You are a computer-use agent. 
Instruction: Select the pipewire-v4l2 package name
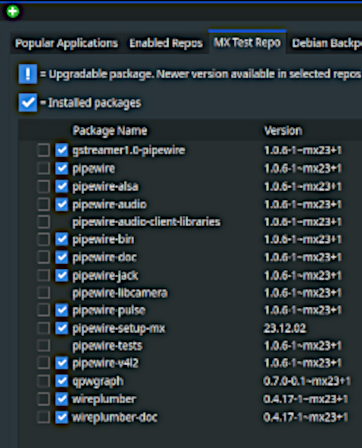click(105, 363)
